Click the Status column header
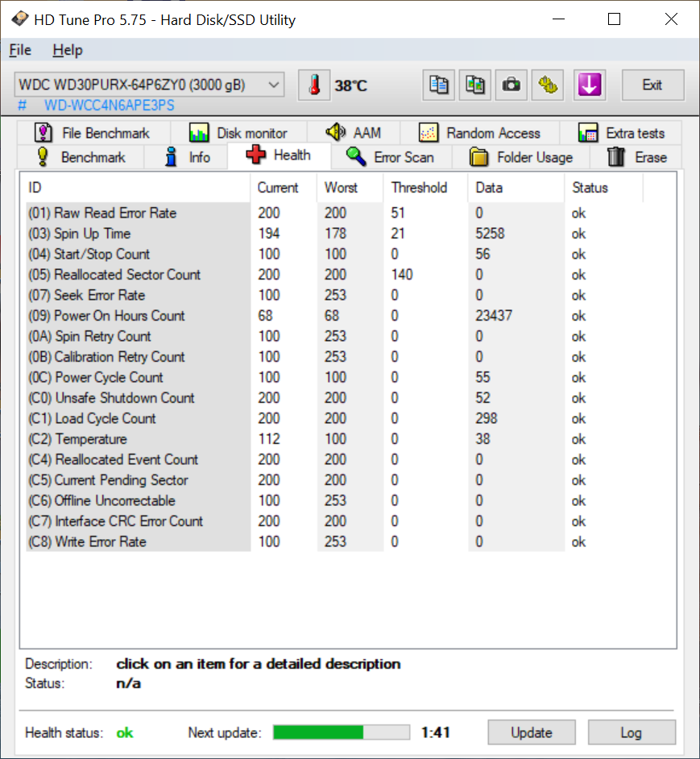The height and width of the screenshot is (759, 700). (603, 188)
